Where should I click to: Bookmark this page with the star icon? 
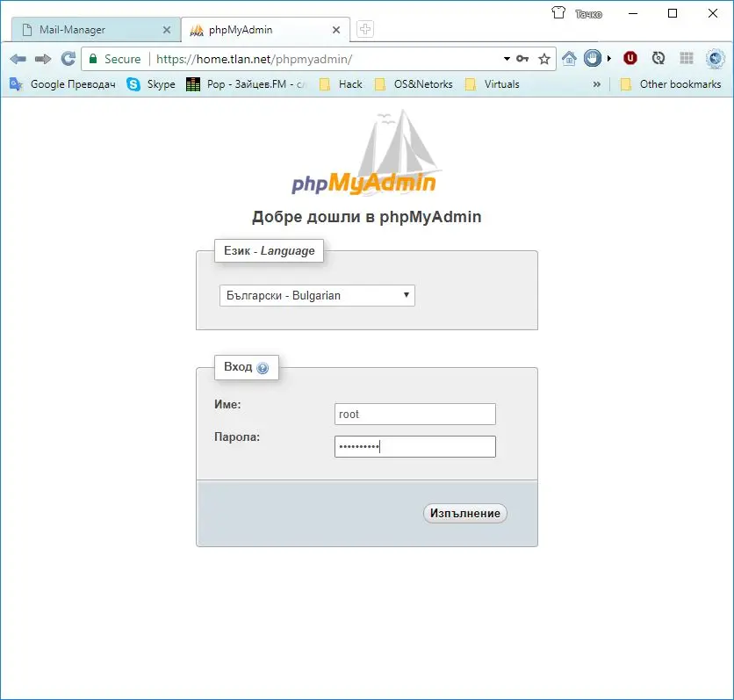pos(544,59)
